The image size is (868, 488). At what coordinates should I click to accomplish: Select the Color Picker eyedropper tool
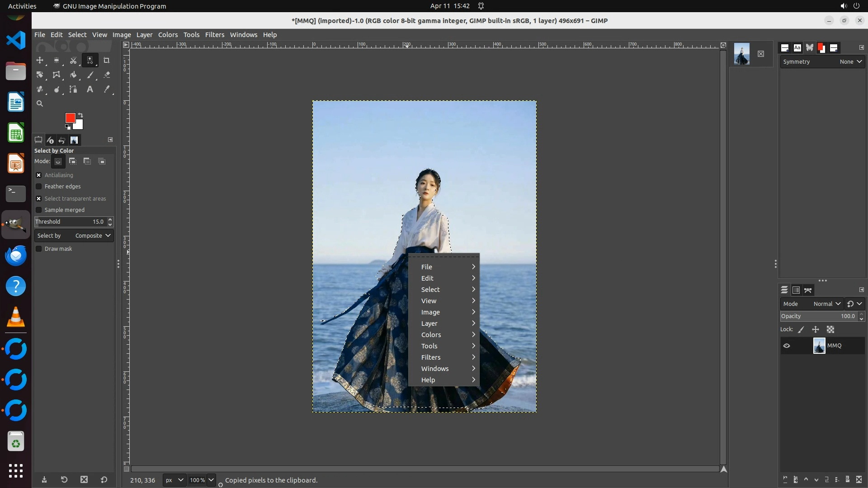[107, 89]
